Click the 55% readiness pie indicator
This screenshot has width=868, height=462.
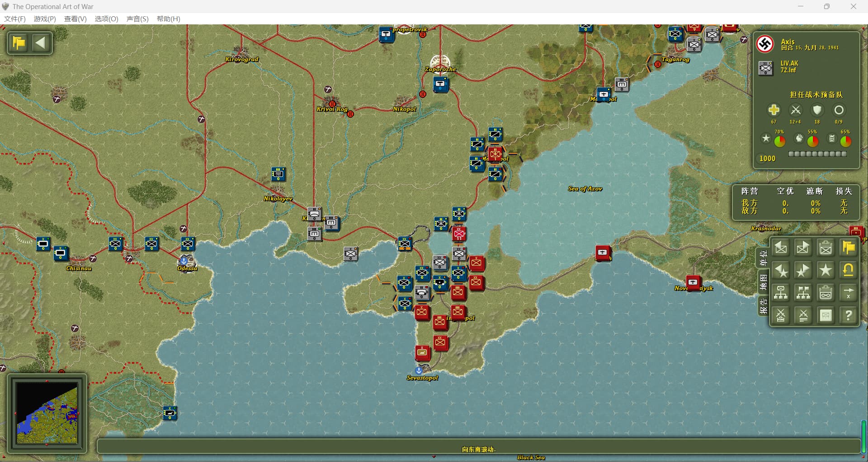[x=812, y=141]
